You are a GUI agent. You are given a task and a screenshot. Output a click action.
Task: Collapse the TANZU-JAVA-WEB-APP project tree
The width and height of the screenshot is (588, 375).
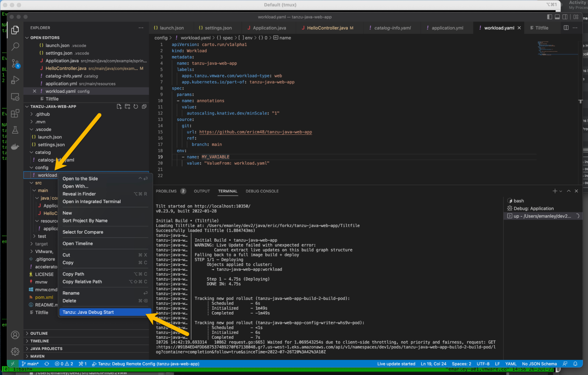click(x=29, y=107)
